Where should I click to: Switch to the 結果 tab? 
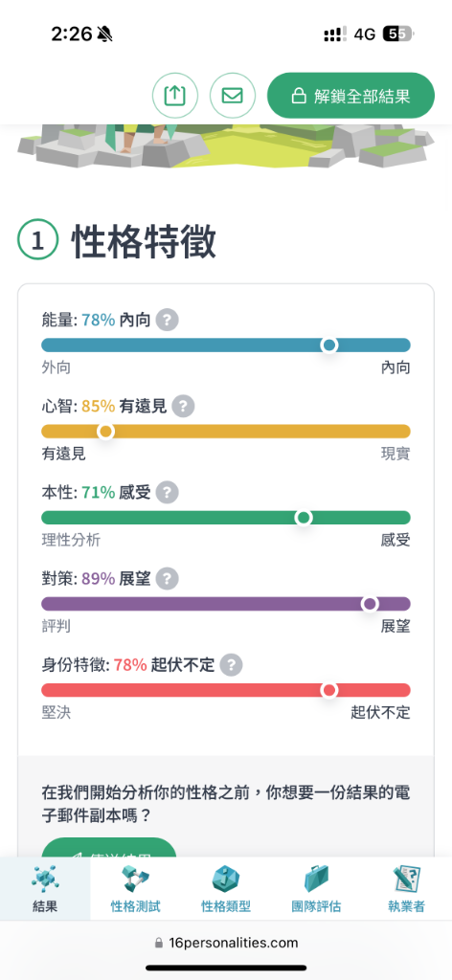pos(45,888)
